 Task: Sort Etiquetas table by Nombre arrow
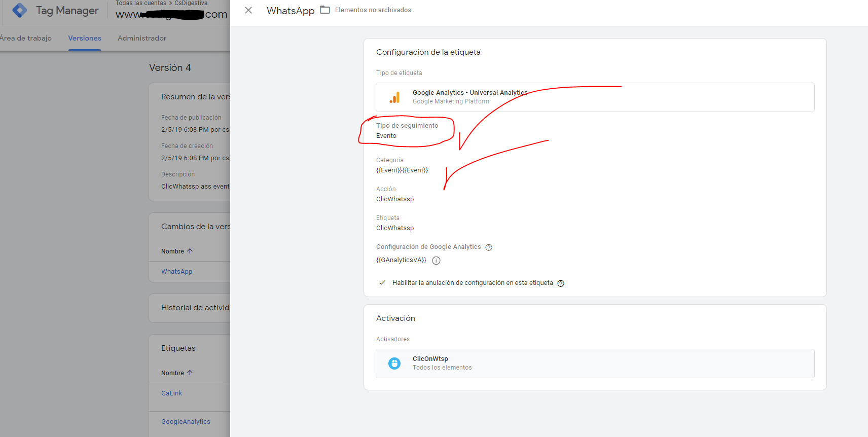(x=190, y=373)
